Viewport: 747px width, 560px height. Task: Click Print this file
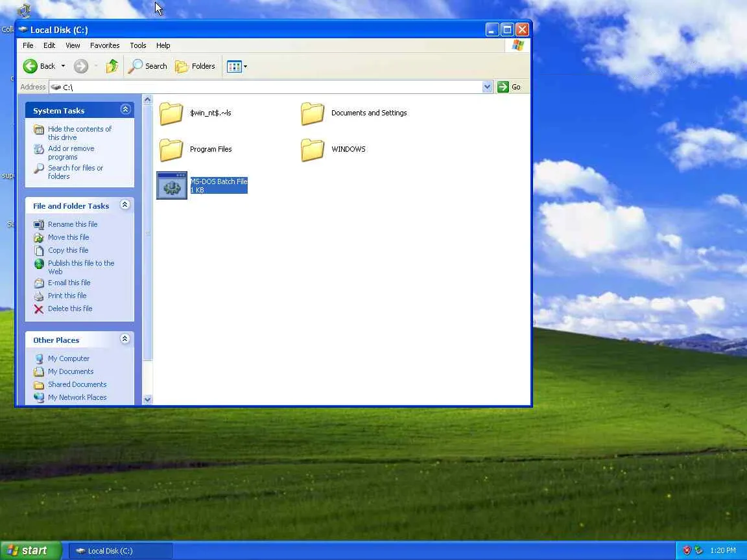[x=67, y=296]
